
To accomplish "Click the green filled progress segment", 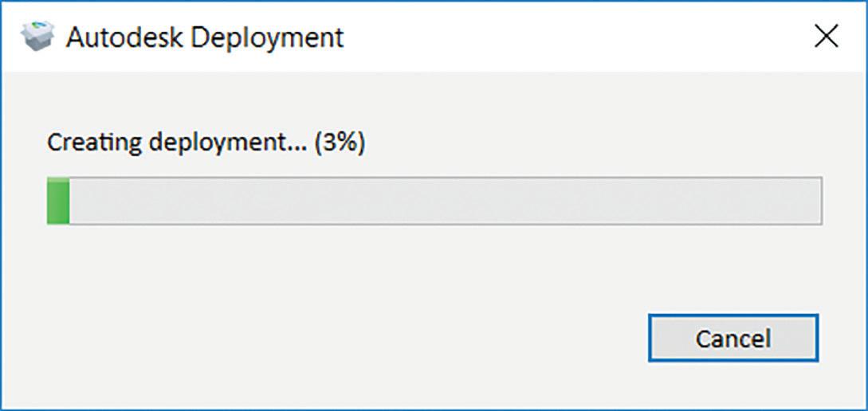I will (58, 201).
